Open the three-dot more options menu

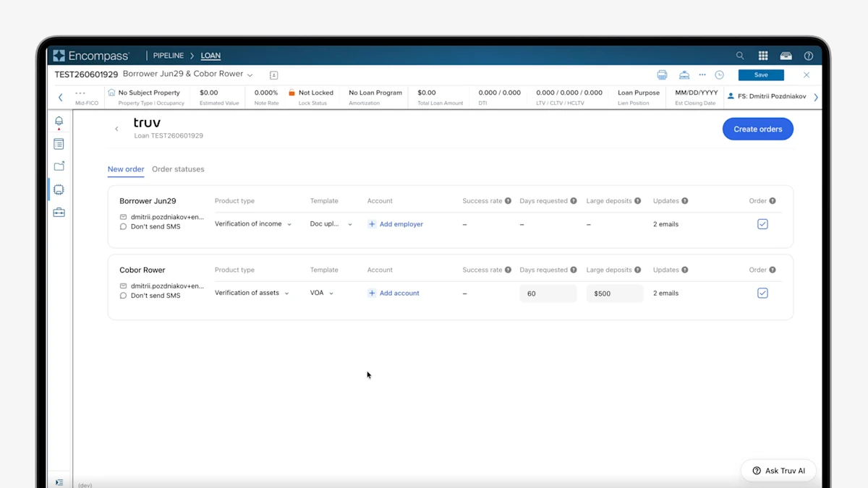pos(702,75)
